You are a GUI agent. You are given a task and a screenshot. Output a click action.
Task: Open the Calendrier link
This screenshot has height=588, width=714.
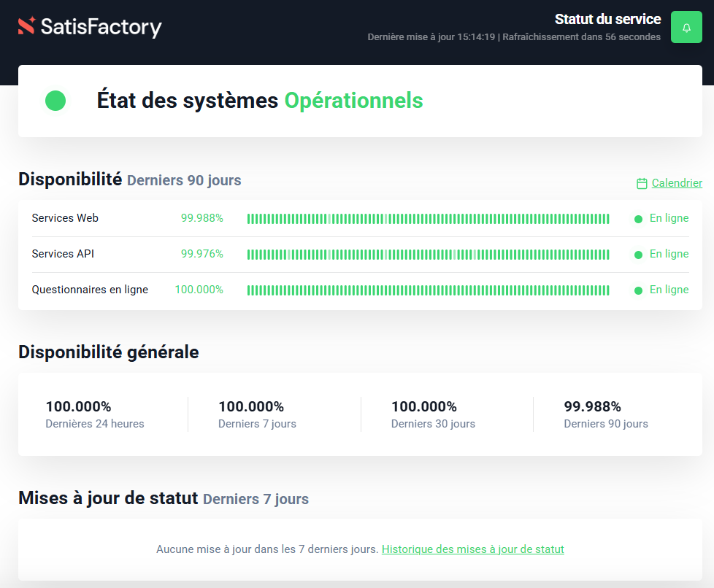pyautogui.click(x=677, y=183)
